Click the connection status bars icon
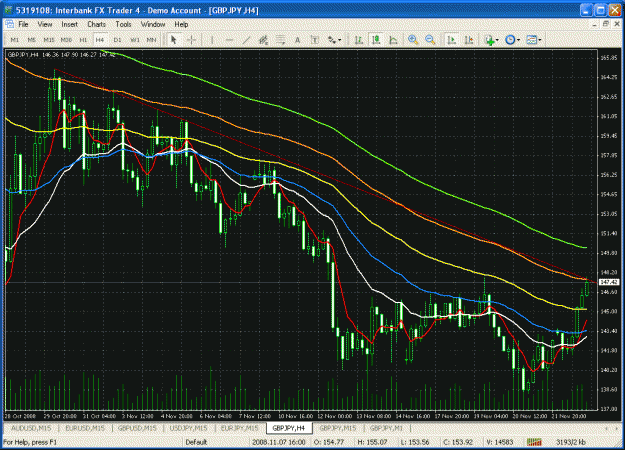This screenshot has width=625, height=450. point(534,442)
